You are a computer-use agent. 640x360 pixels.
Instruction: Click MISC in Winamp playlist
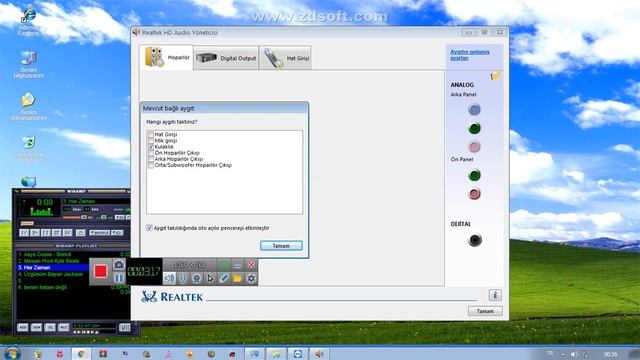(63, 327)
